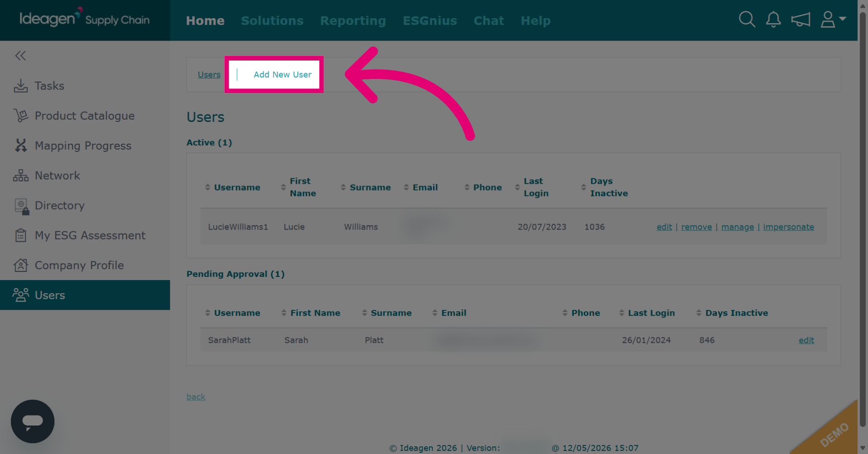
Task: Open the announcements megaphone icon
Action: (x=801, y=19)
